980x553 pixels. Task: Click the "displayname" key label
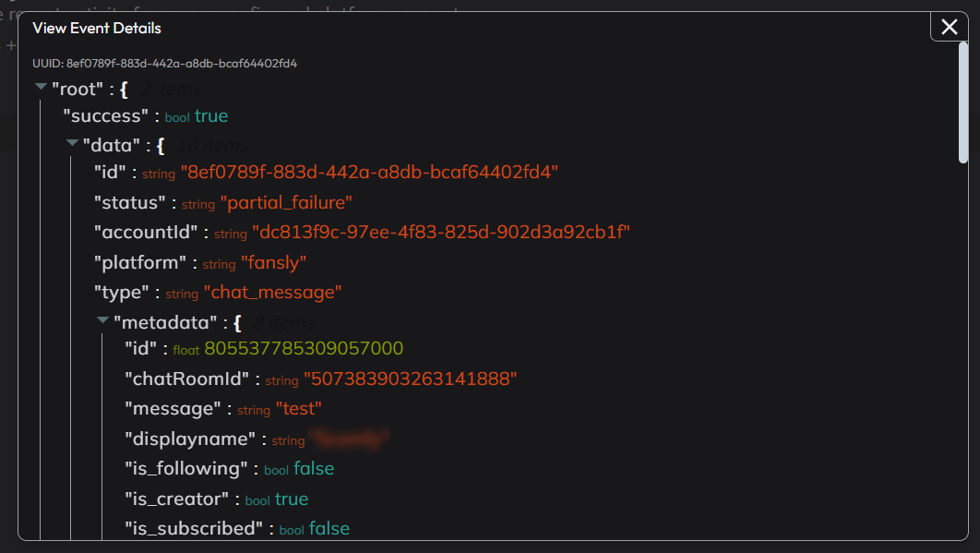pos(192,439)
